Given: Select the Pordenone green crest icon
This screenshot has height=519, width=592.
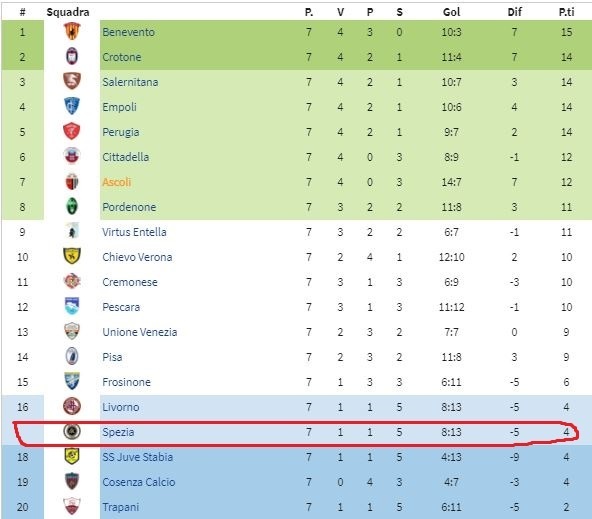Looking at the screenshot, I should [x=72, y=206].
